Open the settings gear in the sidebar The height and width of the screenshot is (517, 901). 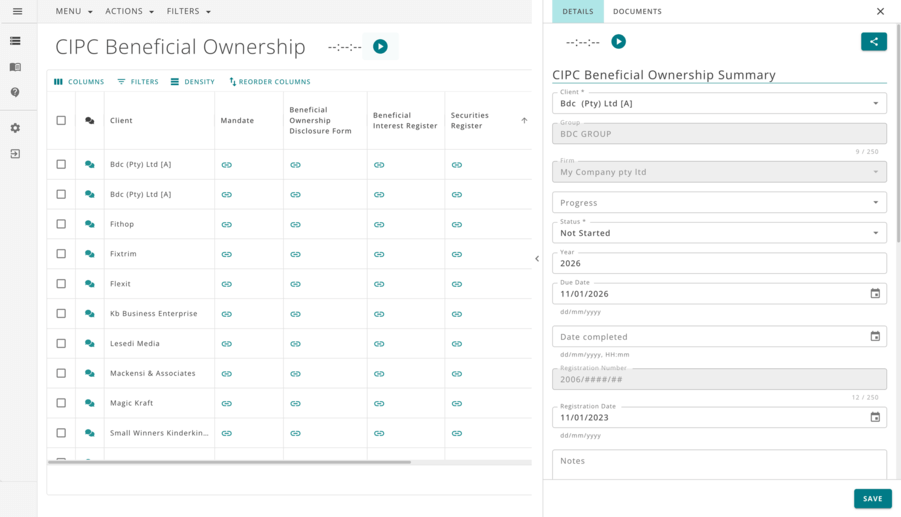[x=15, y=128]
